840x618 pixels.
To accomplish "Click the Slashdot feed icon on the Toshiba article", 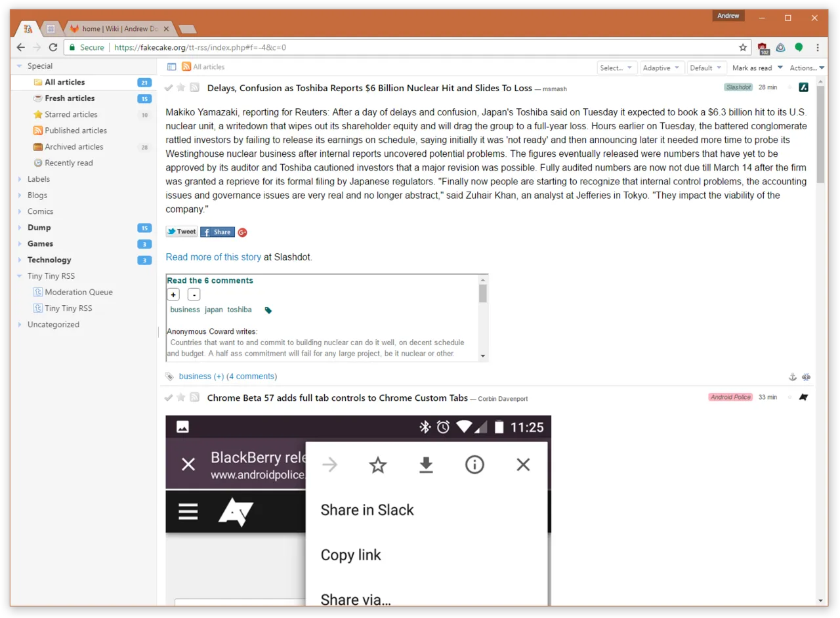I will click(803, 87).
